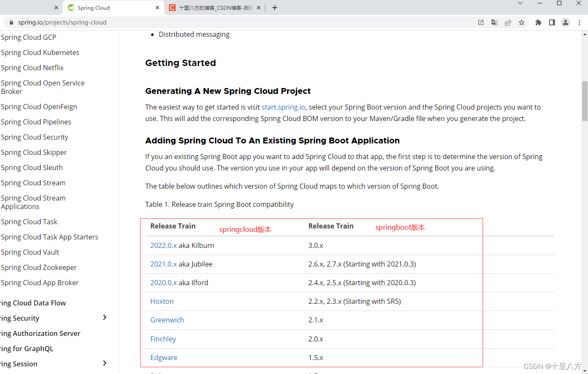This screenshot has width=588, height=374.
Task: Open Spring Cloud Vault
Action: (30, 252)
